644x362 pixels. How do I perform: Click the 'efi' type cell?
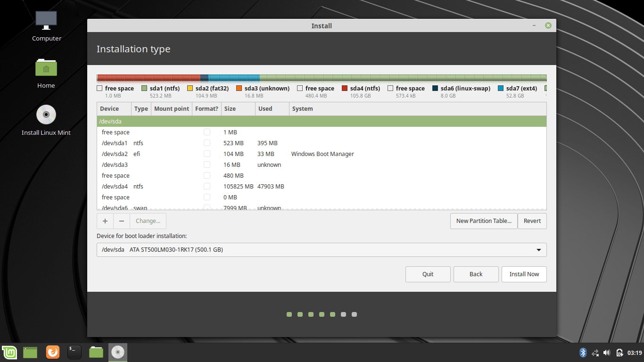click(x=137, y=154)
